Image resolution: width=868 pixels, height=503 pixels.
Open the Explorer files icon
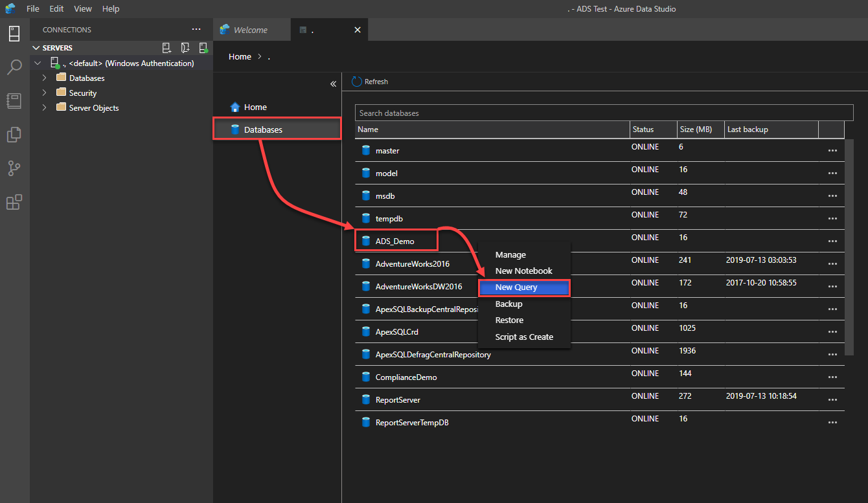(14, 135)
